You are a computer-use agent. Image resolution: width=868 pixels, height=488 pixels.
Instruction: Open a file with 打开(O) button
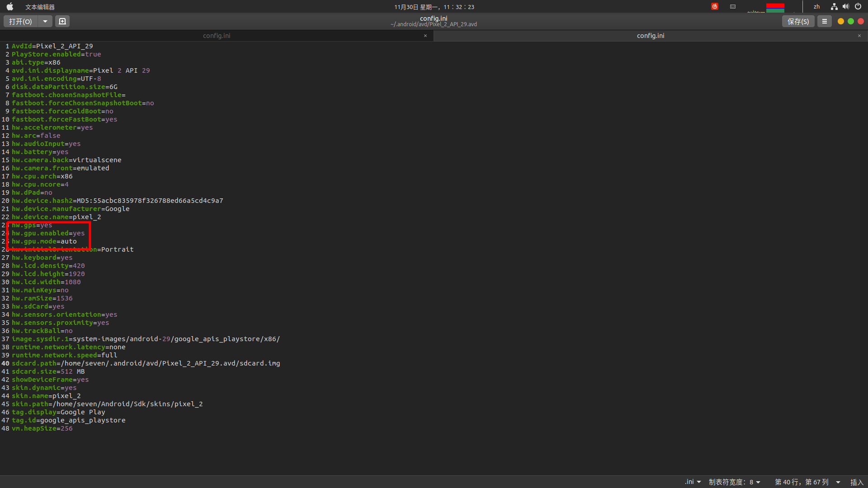tap(19, 21)
